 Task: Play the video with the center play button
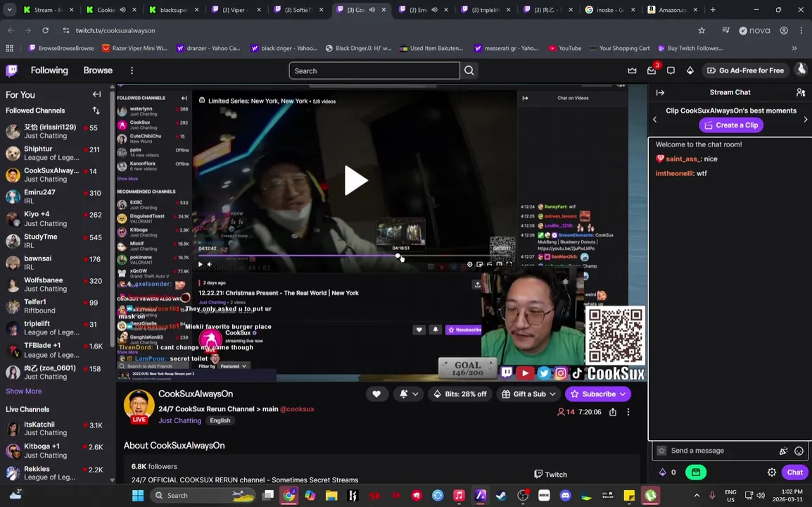tap(356, 180)
